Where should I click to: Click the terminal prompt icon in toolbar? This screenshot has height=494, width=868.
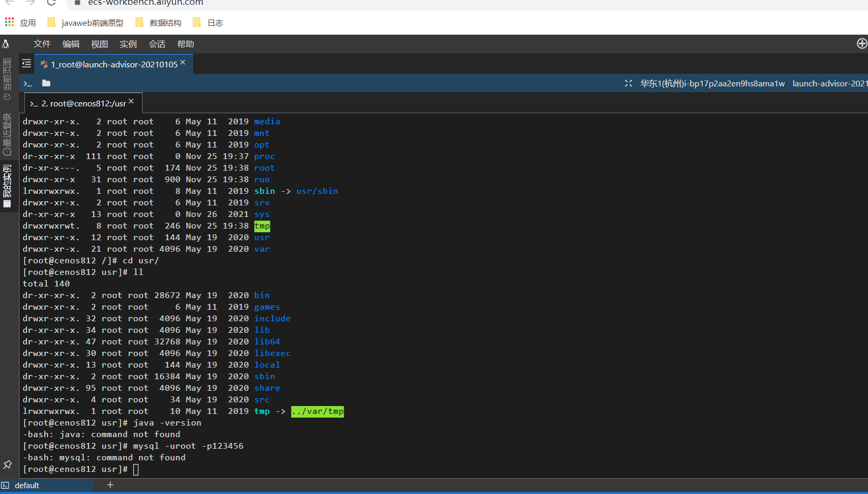[28, 83]
